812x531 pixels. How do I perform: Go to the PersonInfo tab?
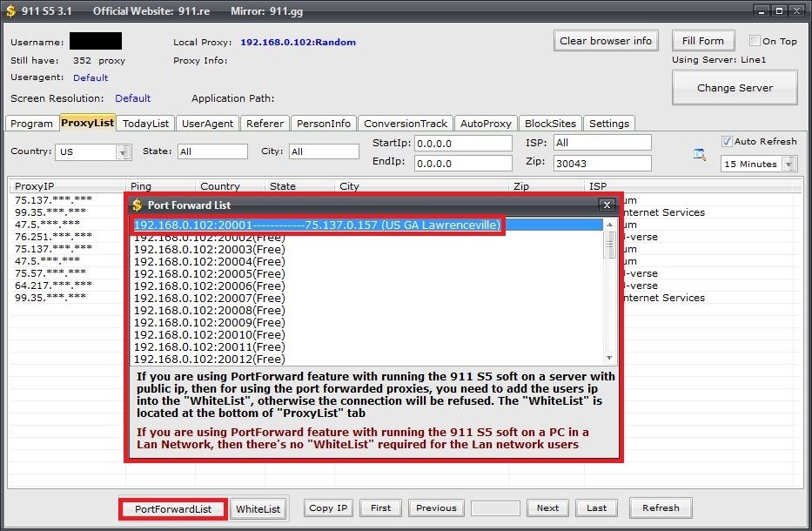(x=324, y=124)
